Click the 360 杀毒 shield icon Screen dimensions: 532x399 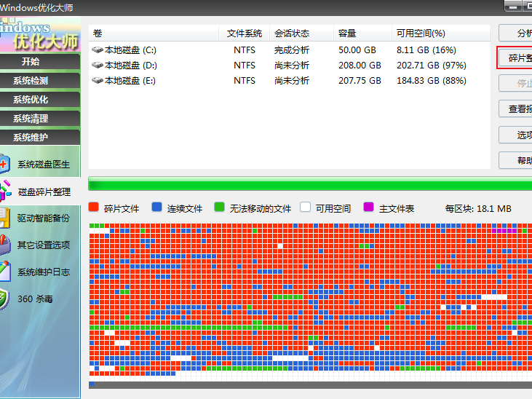4,299
